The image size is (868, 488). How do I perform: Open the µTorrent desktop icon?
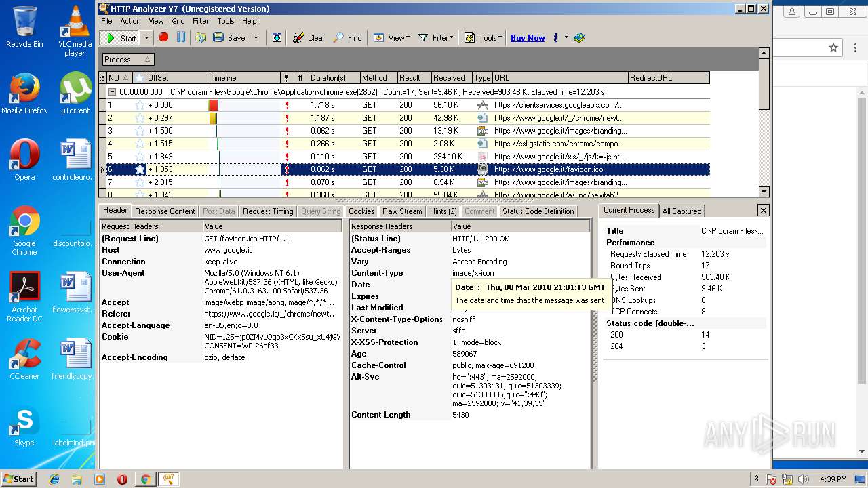[x=75, y=93]
